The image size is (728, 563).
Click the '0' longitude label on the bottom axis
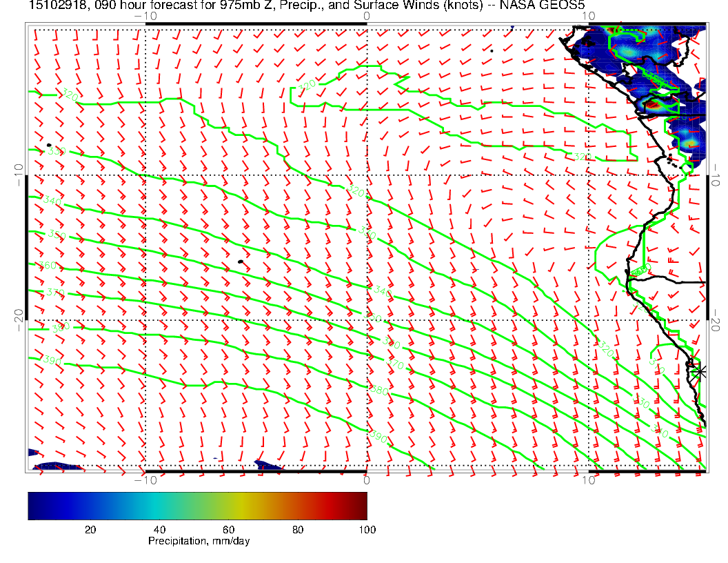(367, 480)
